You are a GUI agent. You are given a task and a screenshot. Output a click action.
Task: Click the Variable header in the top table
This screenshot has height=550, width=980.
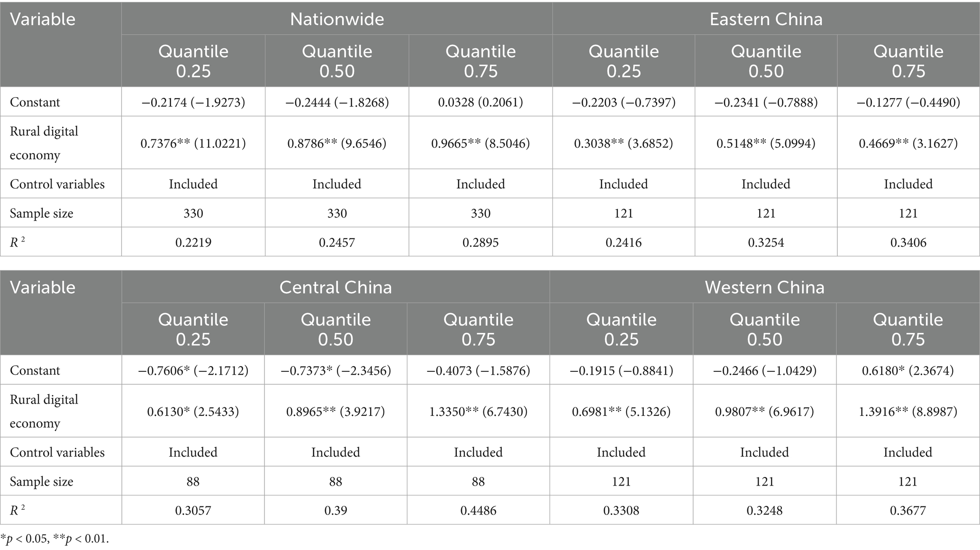tap(43, 19)
